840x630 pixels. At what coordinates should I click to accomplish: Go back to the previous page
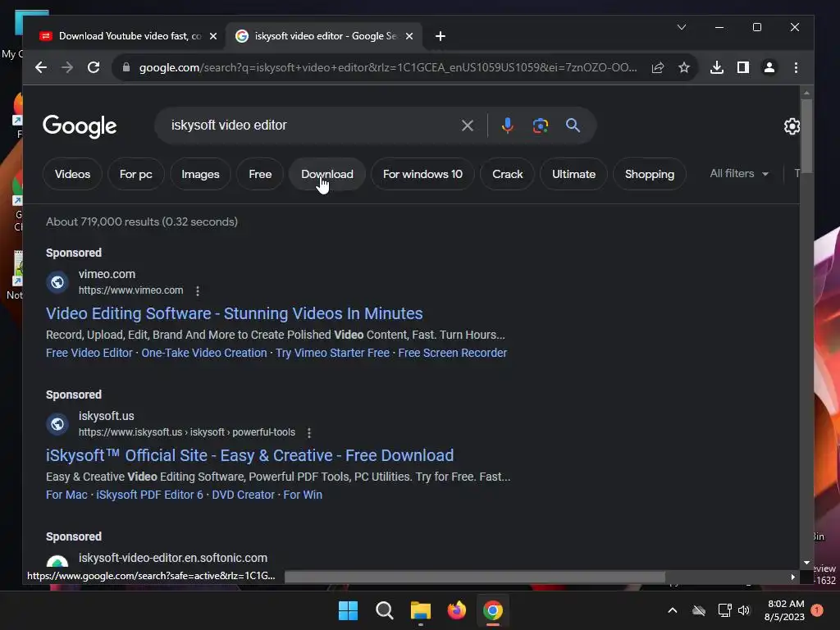click(x=41, y=67)
